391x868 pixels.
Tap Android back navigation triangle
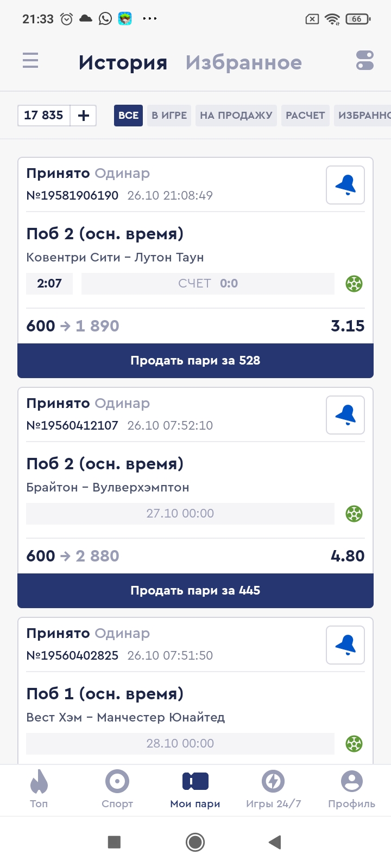275,842
